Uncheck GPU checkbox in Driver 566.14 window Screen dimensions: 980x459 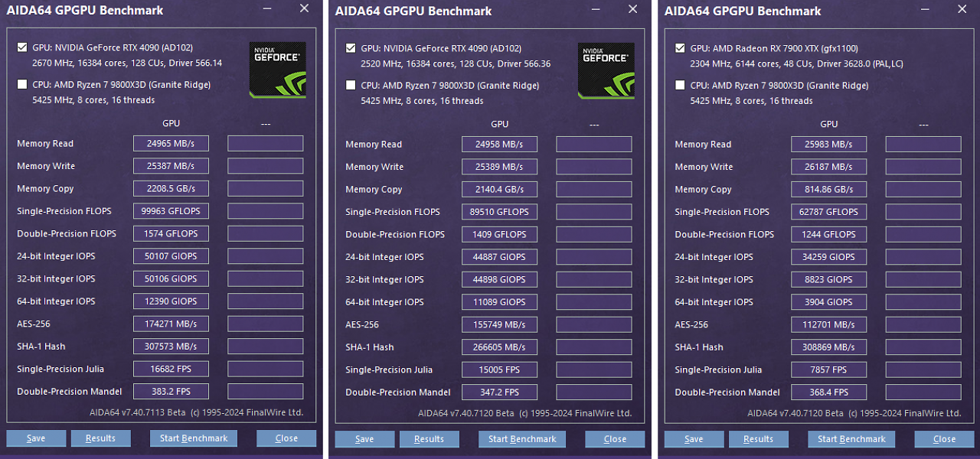pyautogui.click(x=22, y=47)
